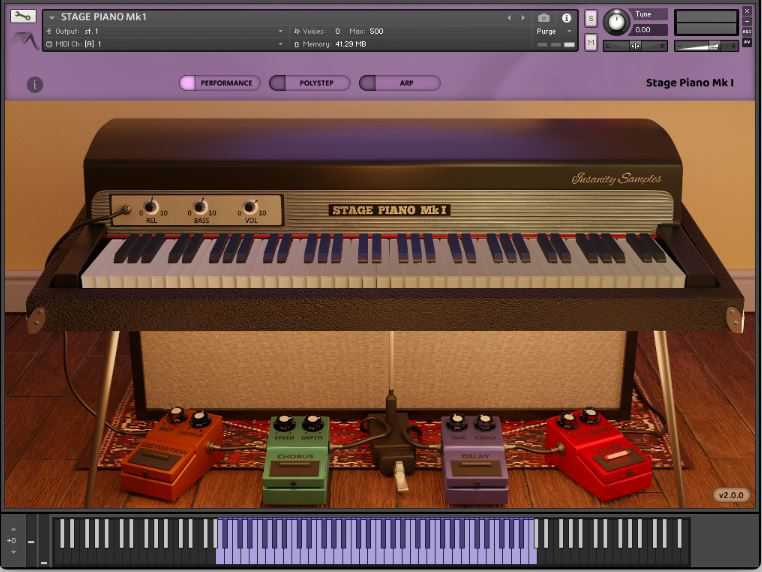Switch the Performance toggle
This screenshot has height=572, width=762.
tap(187, 83)
